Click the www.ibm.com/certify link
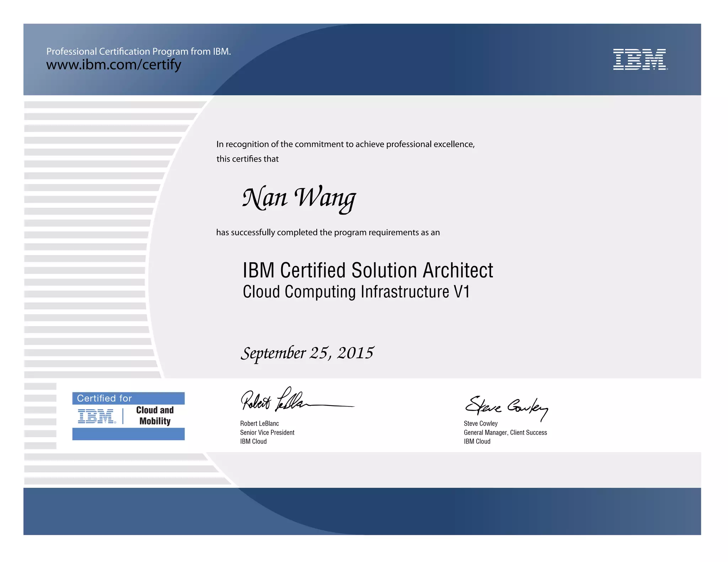Screen dimensions: 728x562 click(114, 65)
